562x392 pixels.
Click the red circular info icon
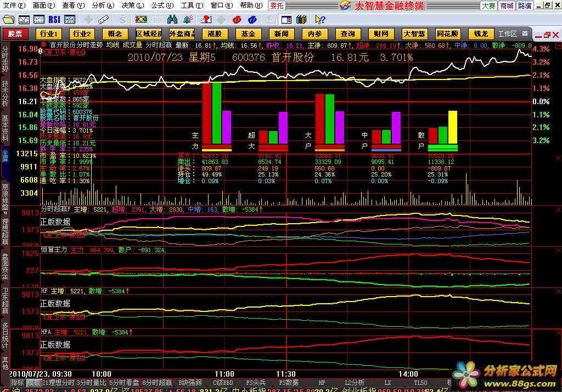tap(237, 19)
